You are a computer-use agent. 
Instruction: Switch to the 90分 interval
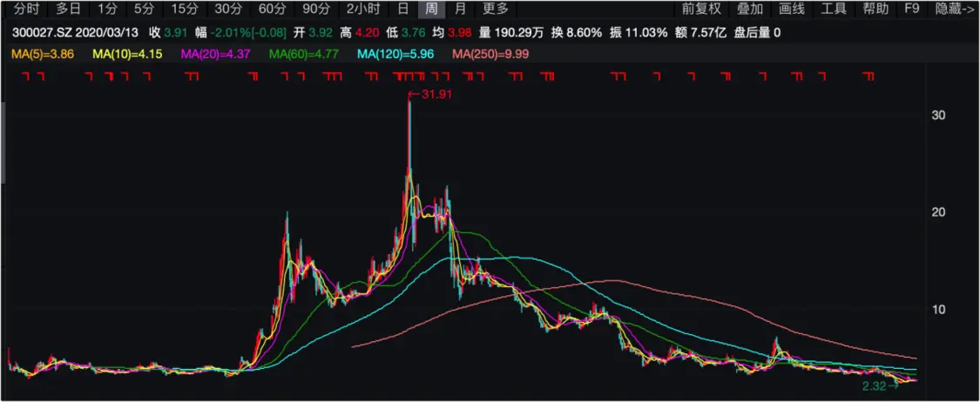tap(315, 9)
